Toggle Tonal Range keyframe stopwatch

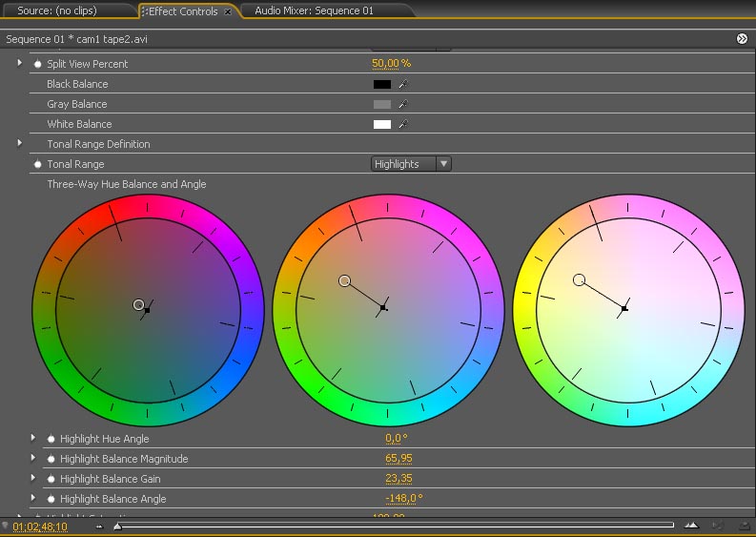[38, 164]
